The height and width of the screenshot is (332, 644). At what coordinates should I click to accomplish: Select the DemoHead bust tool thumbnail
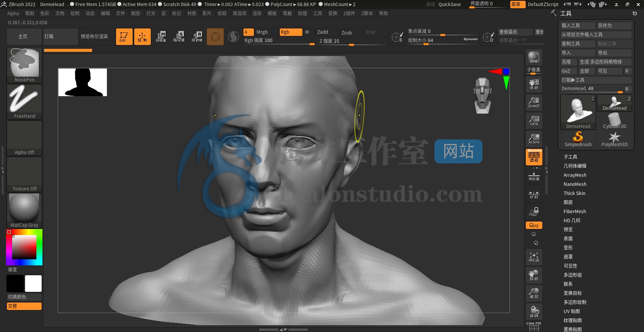click(578, 112)
